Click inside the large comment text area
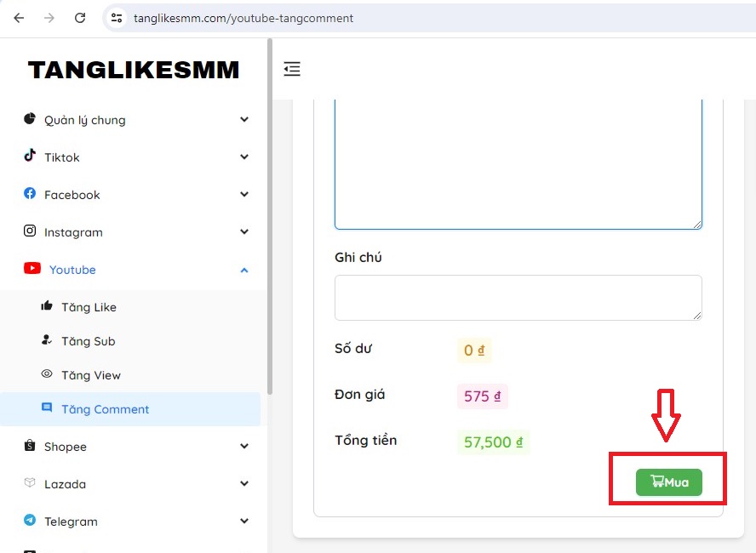This screenshot has width=756, height=553. (518, 164)
